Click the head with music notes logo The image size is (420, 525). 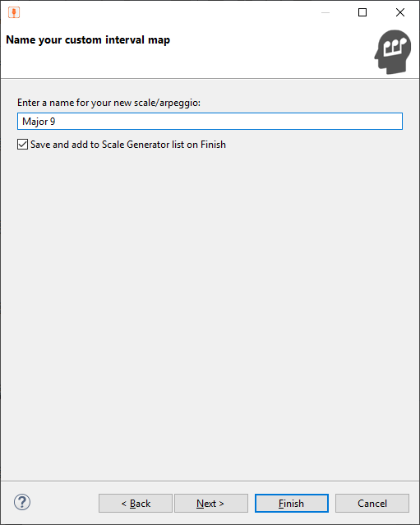[x=393, y=52]
